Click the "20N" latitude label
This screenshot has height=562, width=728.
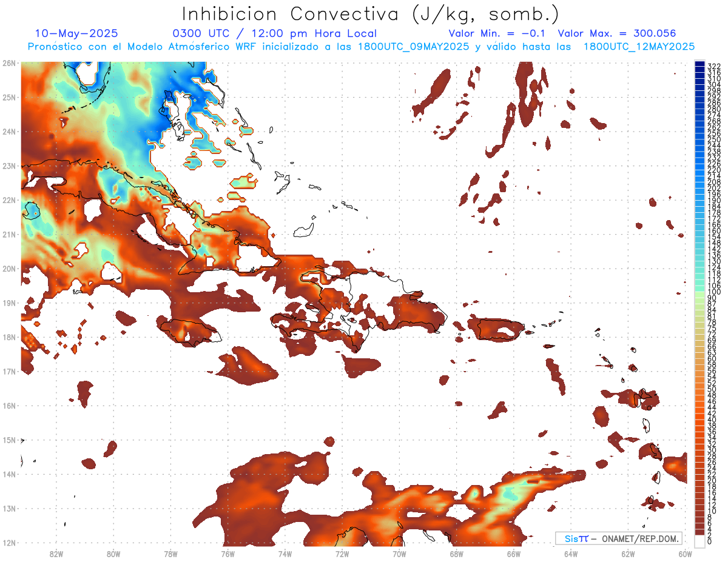[x=8, y=269]
